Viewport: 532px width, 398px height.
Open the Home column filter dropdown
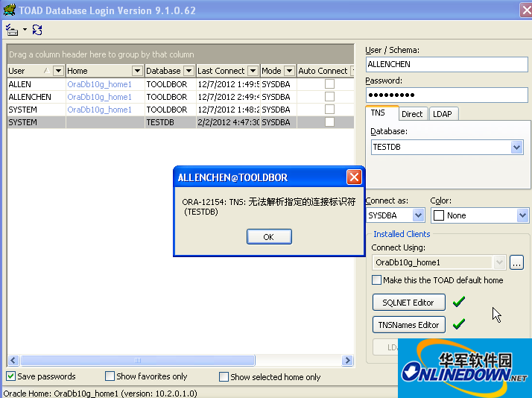[137, 71]
